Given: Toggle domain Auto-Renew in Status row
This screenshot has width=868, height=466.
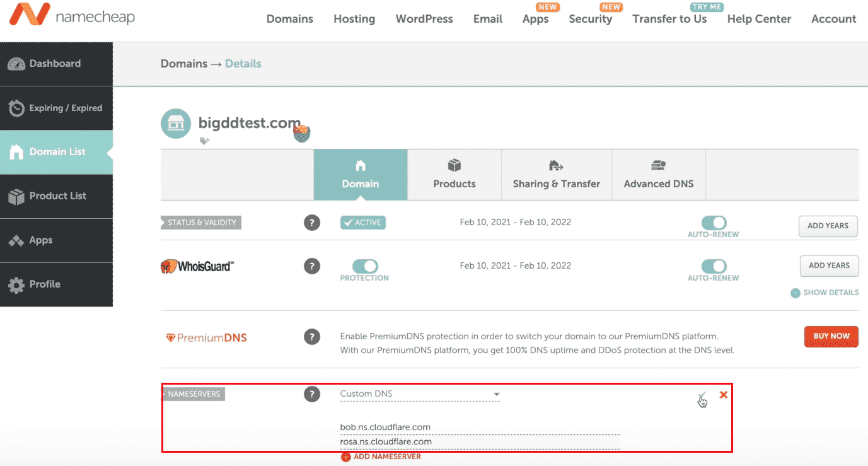Looking at the screenshot, I should point(714,223).
